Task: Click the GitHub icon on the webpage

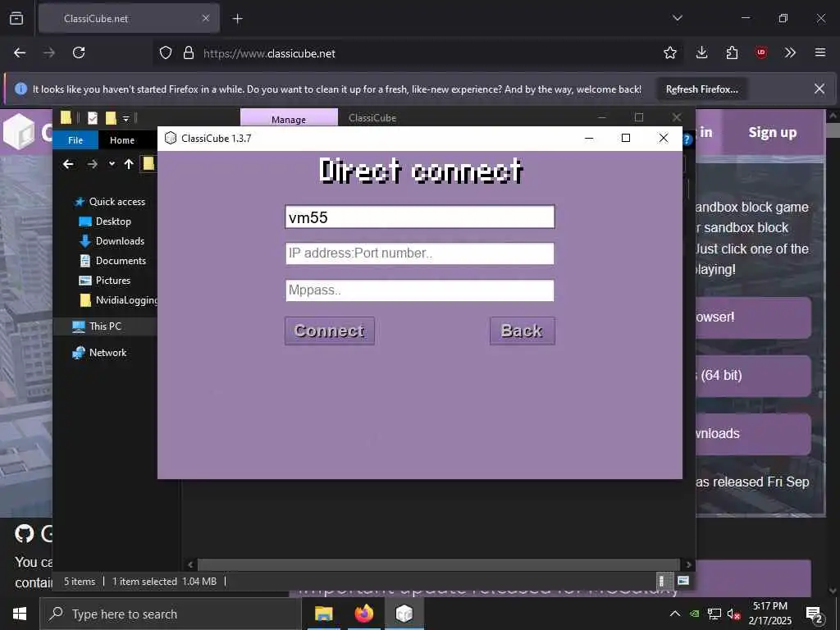Action: point(24,533)
